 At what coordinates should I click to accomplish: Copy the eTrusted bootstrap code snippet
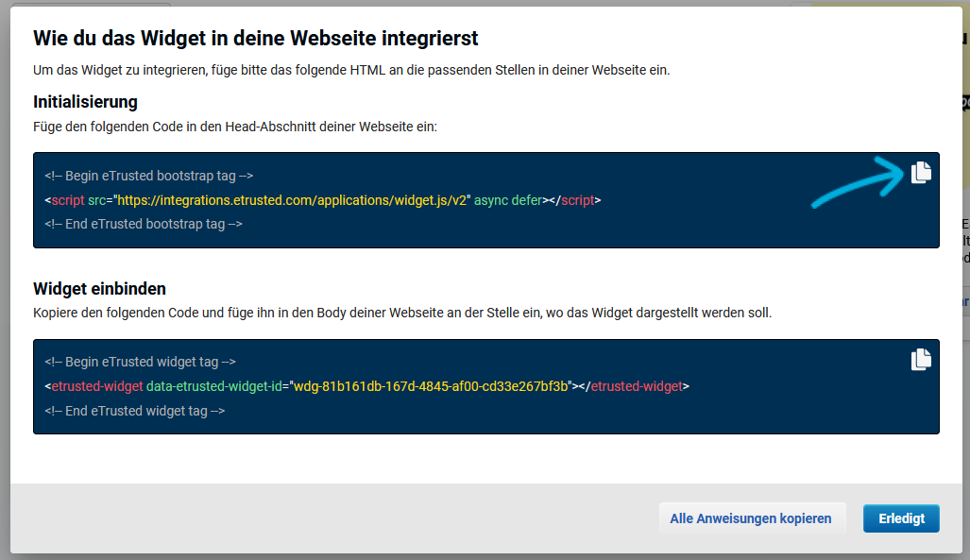(921, 172)
